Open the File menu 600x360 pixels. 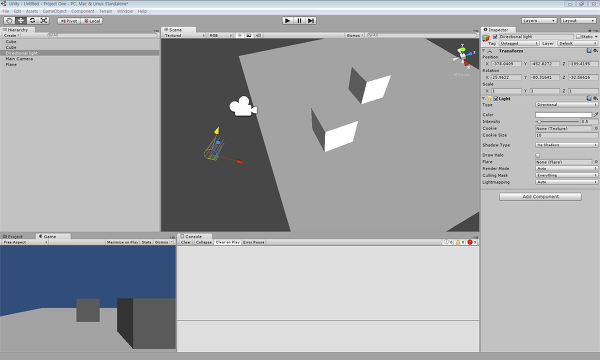point(6,11)
